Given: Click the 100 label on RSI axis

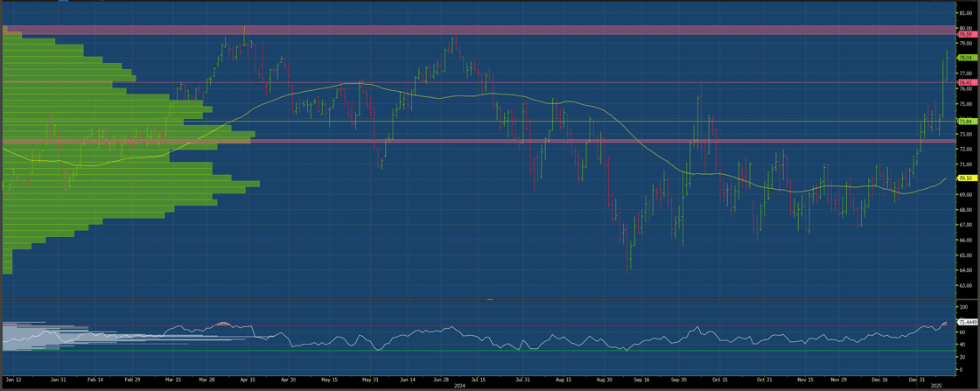Looking at the screenshot, I should pyautogui.click(x=963, y=307).
